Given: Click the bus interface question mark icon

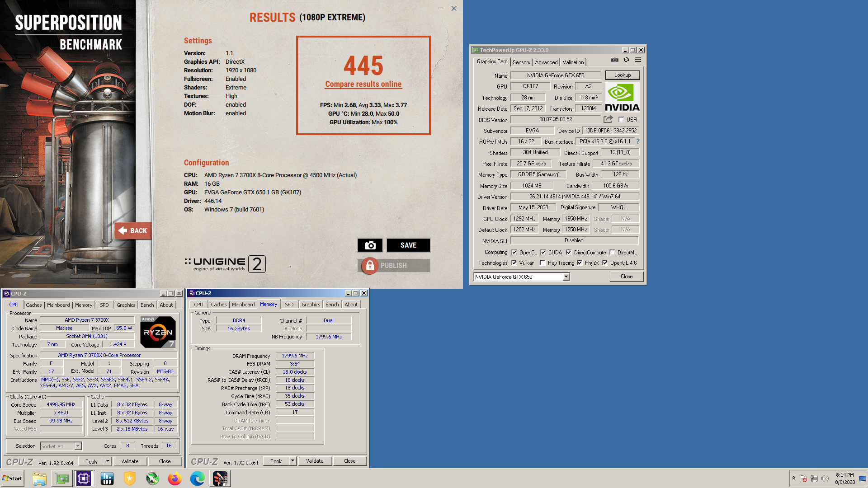Looking at the screenshot, I should point(638,141).
